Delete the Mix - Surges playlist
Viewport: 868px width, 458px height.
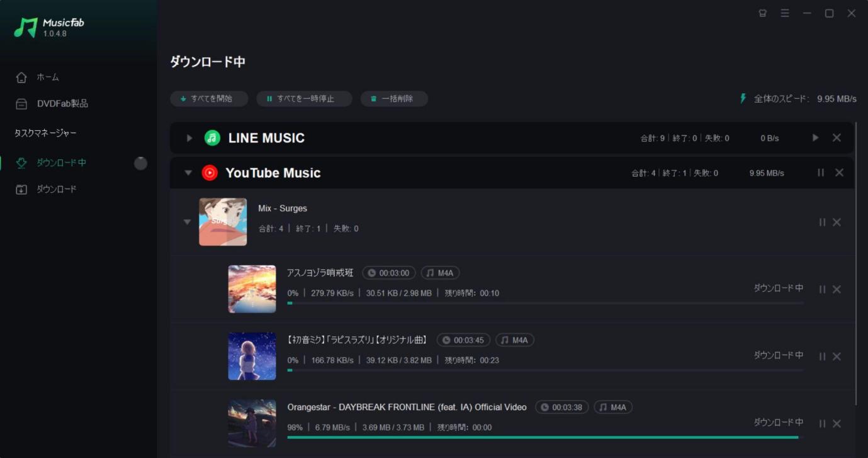[837, 222]
